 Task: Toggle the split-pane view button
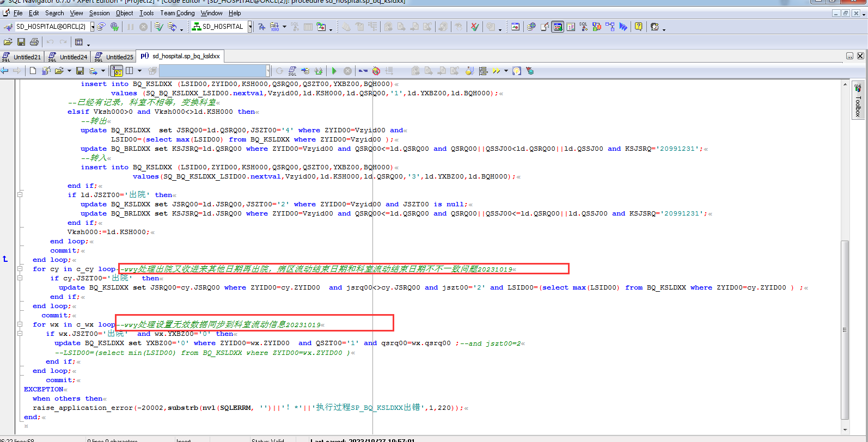coord(130,71)
